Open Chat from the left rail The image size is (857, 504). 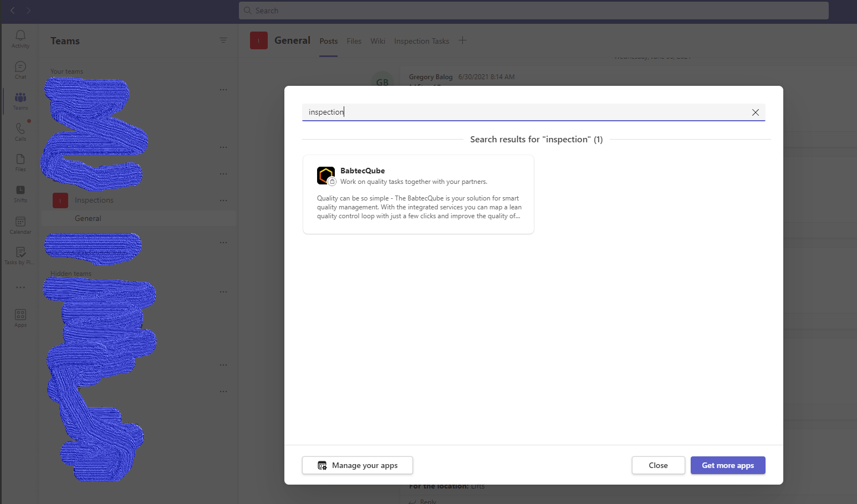pos(21,70)
